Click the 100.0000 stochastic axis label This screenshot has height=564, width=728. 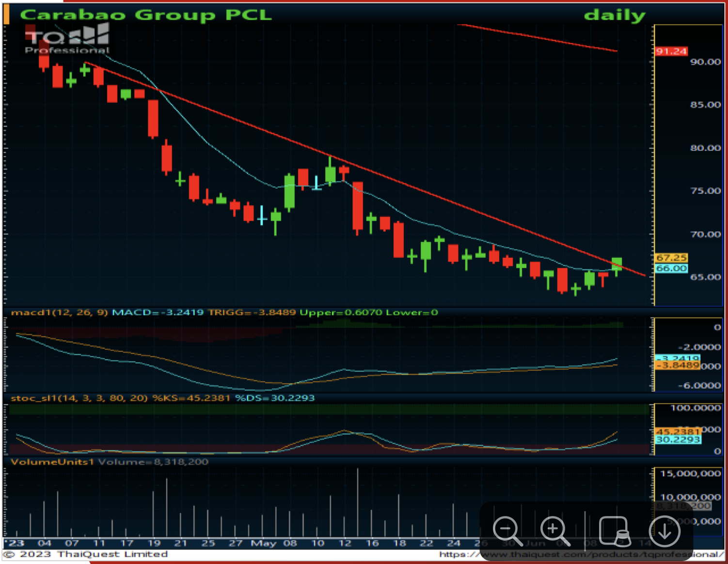696,408
